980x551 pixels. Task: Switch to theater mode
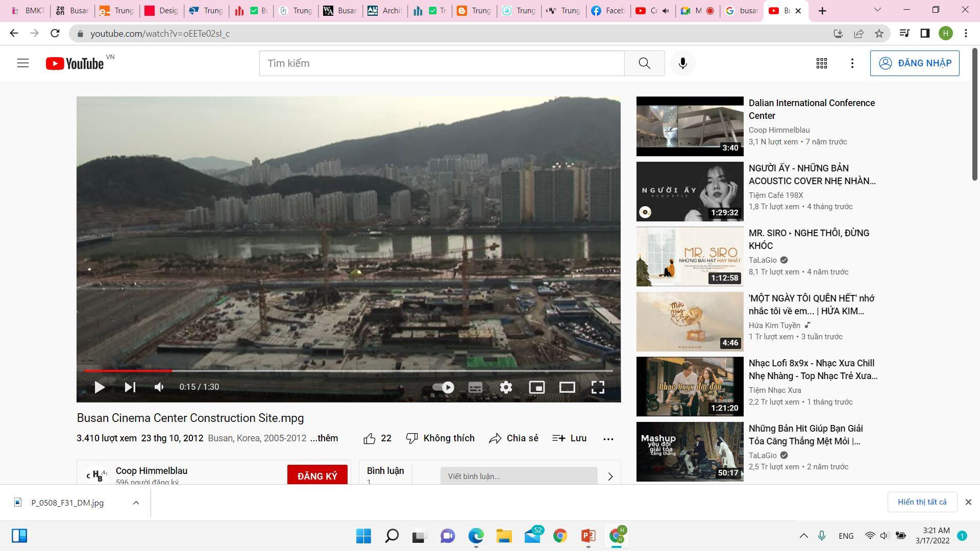[x=567, y=387]
